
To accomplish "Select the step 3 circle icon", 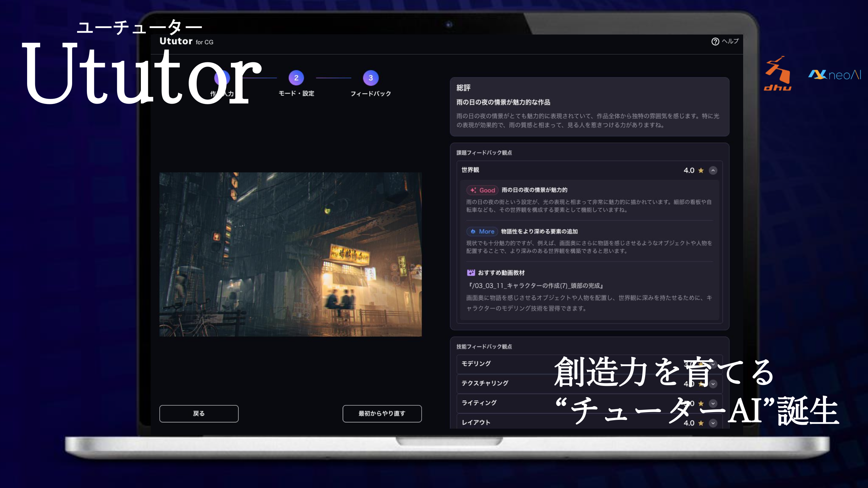I will pyautogui.click(x=371, y=77).
